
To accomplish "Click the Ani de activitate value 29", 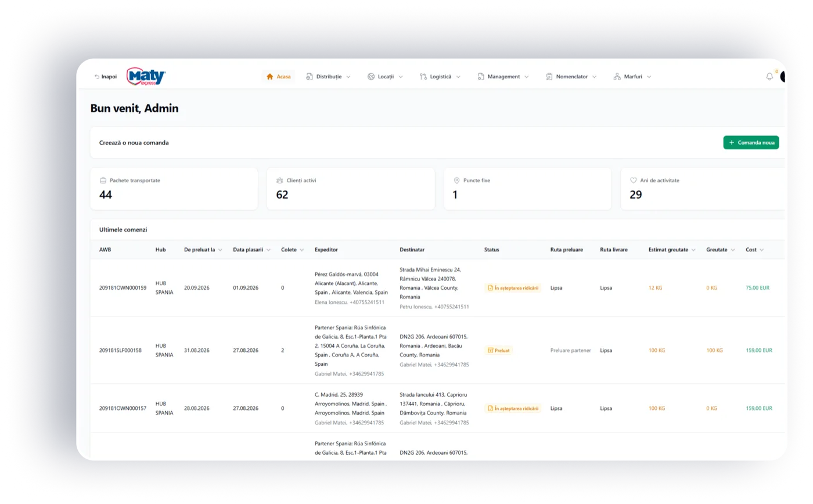I will tap(636, 195).
